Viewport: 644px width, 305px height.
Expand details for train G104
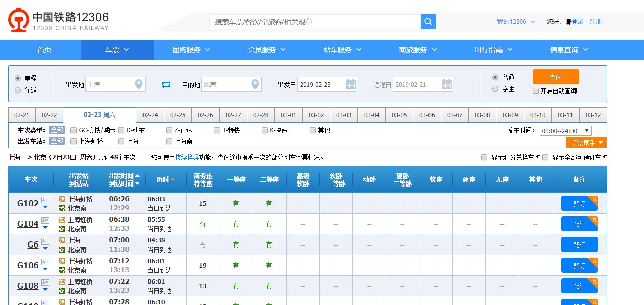(45, 227)
